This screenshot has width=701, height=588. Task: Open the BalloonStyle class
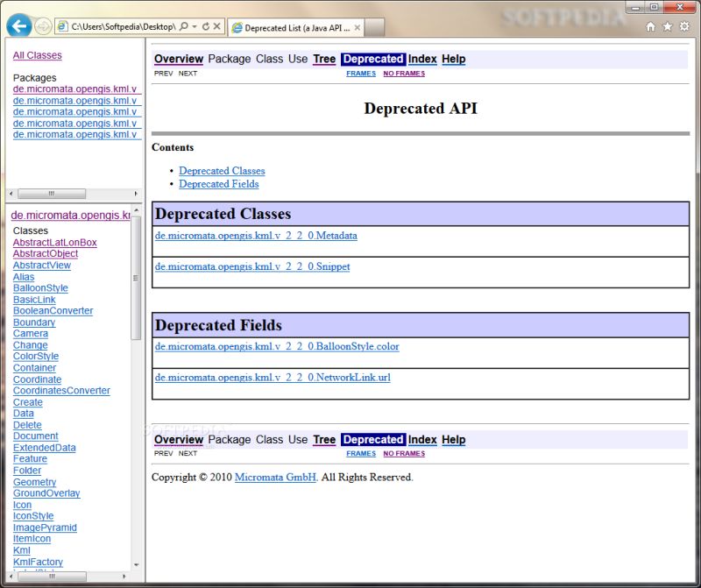(x=40, y=288)
